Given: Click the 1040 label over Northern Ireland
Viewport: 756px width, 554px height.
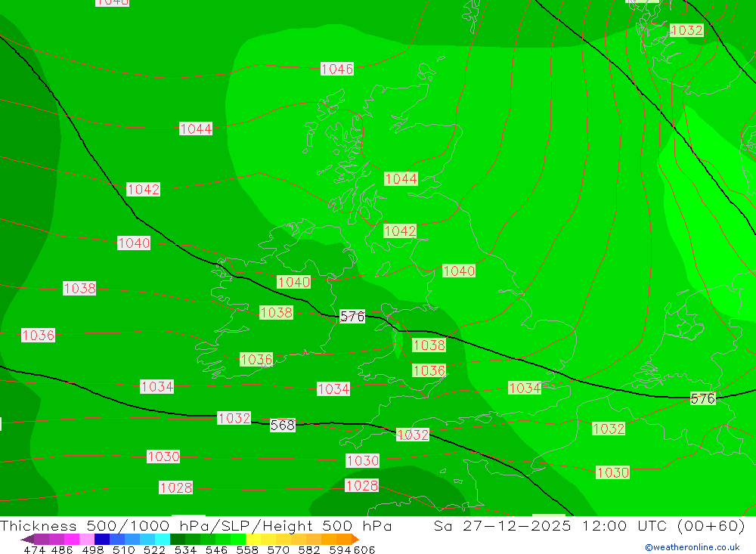Looking at the screenshot, I should [293, 282].
